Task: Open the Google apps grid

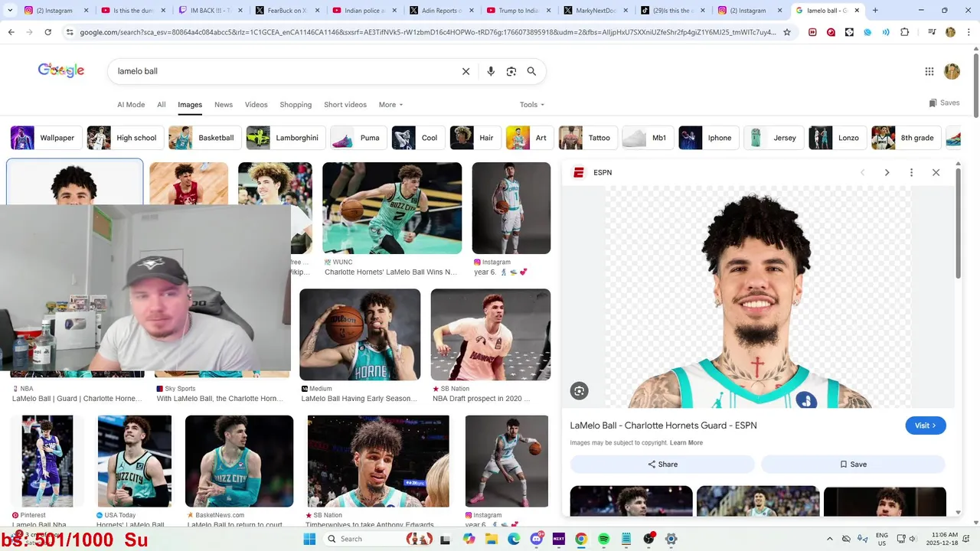Action: click(x=929, y=71)
